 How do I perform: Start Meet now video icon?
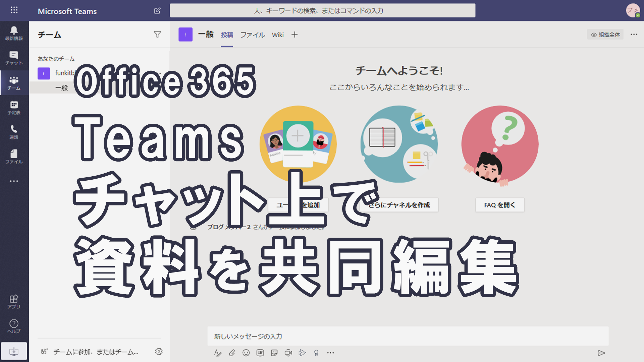288,353
